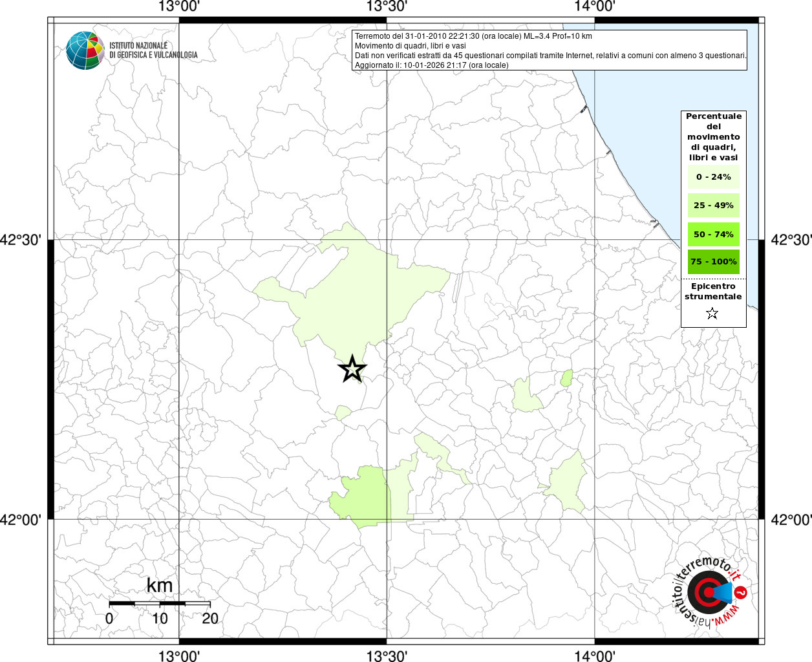This screenshot has width=812, height=662.
Task: Click the right 42°00' latitude label
Action: pos(791,519)
